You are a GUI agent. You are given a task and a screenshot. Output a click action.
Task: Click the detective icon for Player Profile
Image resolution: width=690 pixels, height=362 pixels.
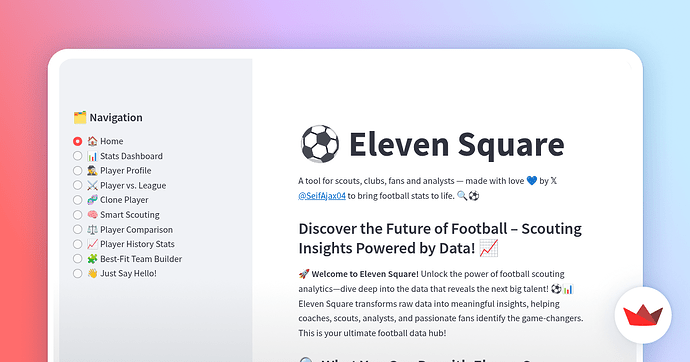tap(92, 171)
